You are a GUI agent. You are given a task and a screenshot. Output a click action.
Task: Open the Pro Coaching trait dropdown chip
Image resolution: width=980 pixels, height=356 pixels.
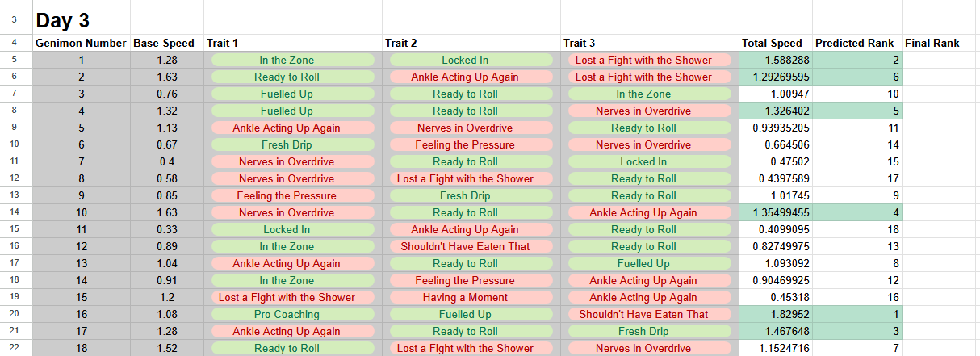coord(287,315)
